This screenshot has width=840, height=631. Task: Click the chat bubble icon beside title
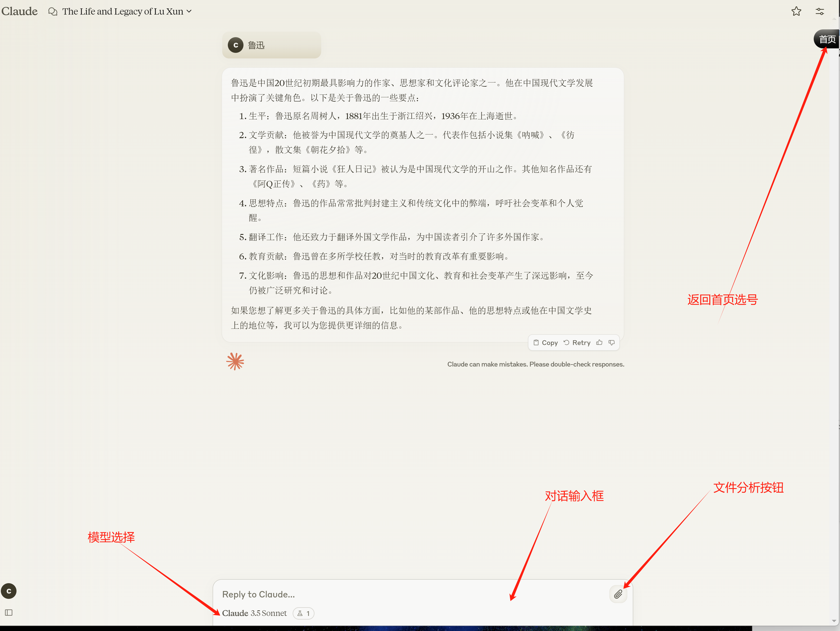(53, 11)
